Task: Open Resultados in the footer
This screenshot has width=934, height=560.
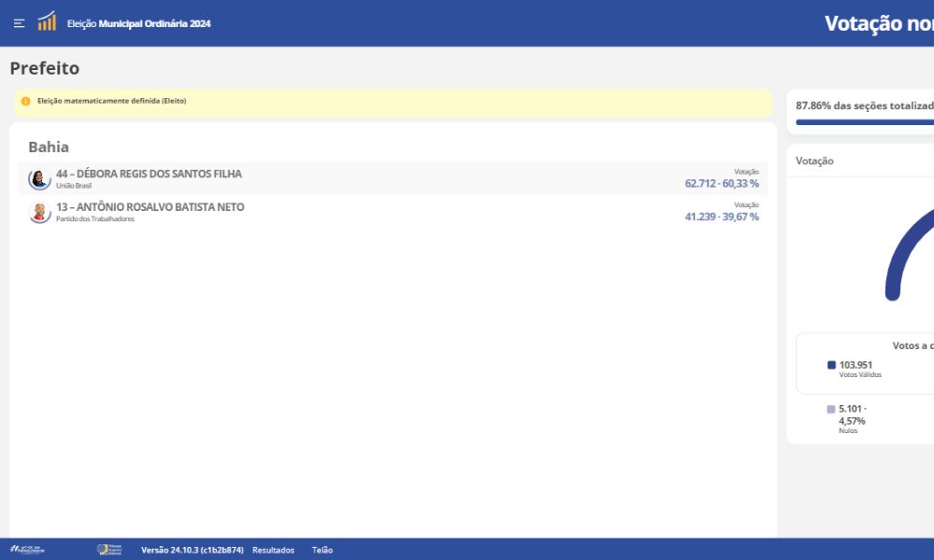Action: pos(273,550)
